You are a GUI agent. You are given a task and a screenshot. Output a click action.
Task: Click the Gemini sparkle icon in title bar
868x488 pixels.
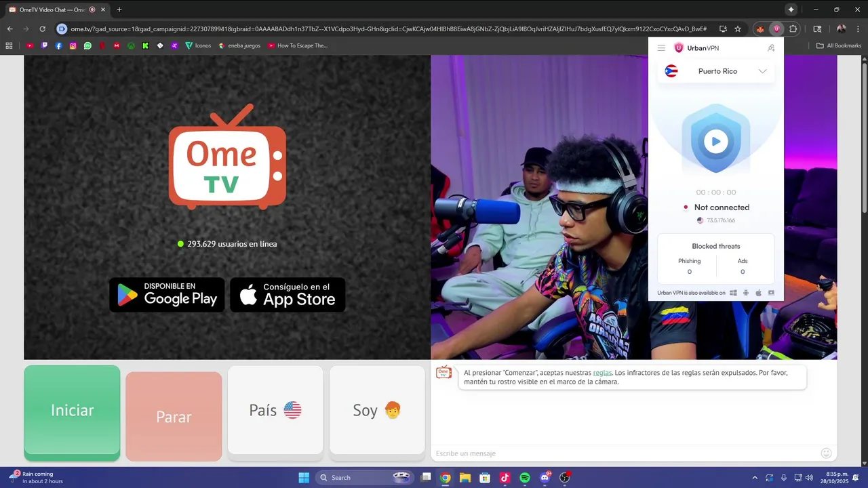pos(791,9)
